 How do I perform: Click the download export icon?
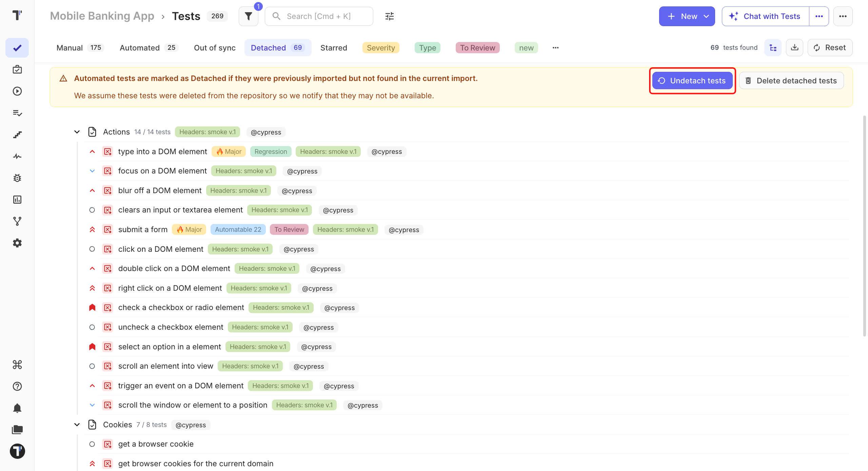(795, 48)
